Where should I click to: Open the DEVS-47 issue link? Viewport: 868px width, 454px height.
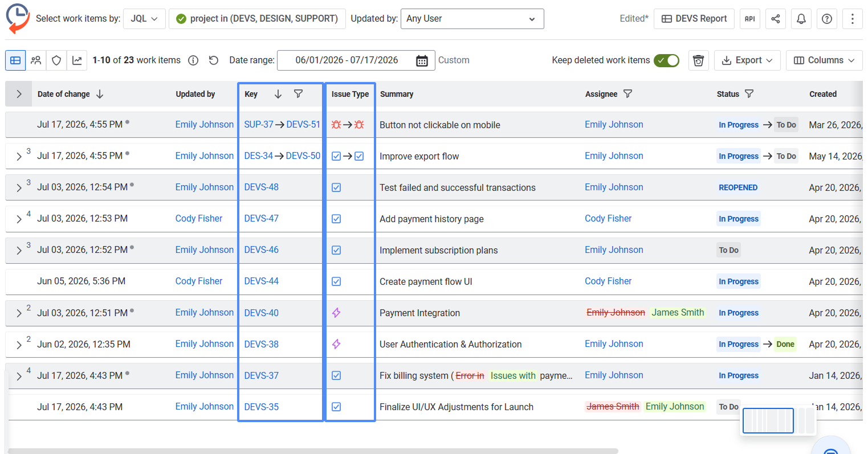point(261,218)
